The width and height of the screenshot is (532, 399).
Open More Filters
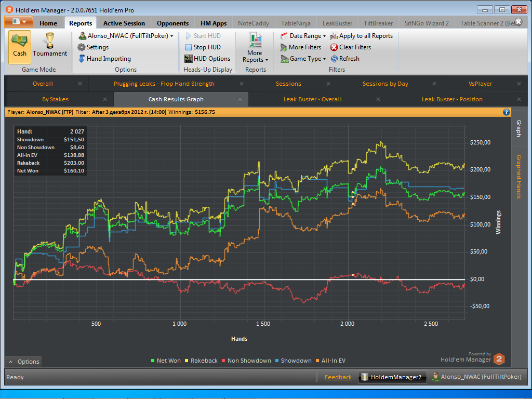pyautogui.click(x=301, y=47)
